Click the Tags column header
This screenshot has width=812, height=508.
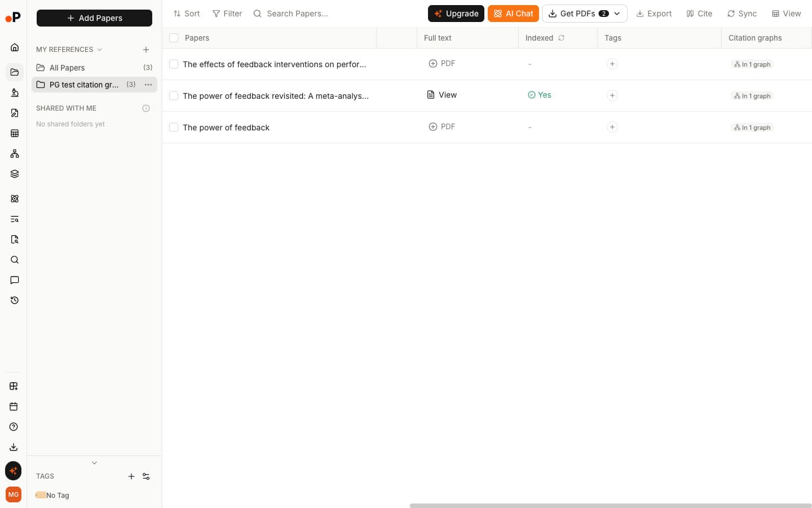point(659,38)
